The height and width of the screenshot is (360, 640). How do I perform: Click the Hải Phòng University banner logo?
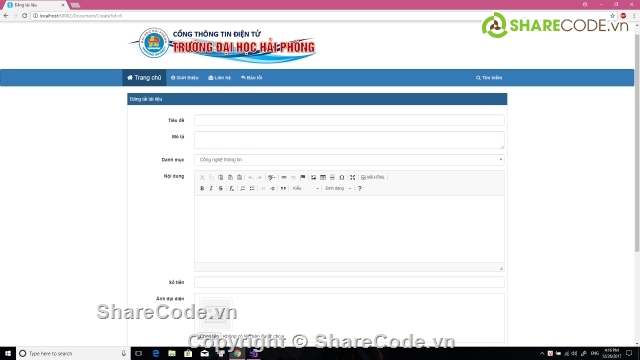tap(222, 45)
